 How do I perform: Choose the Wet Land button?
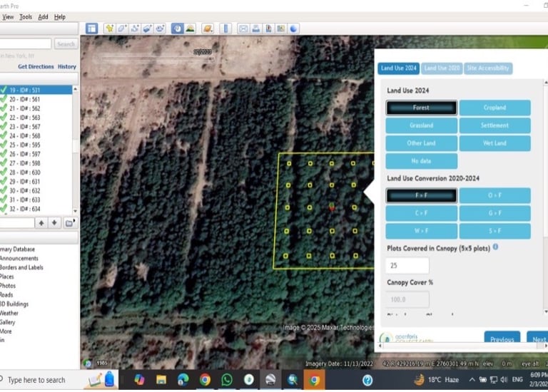[x=494, y=143]
